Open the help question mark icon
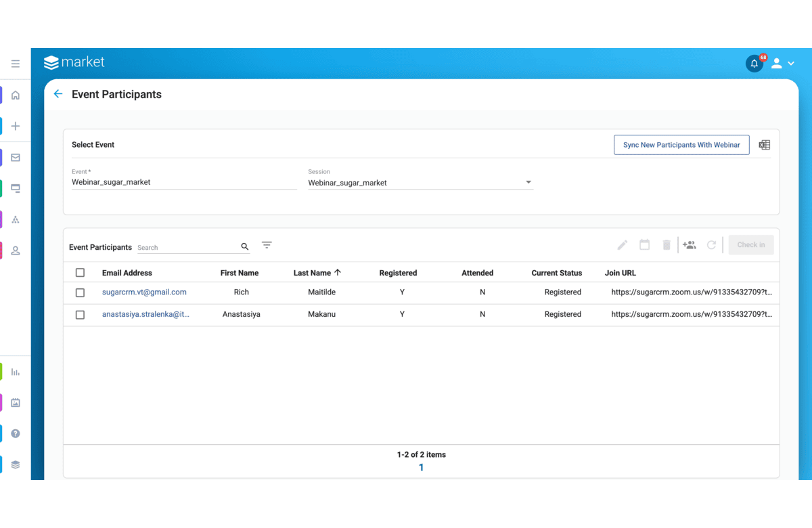The height and width of the screenshot is (528, 812). coord(16,433)
